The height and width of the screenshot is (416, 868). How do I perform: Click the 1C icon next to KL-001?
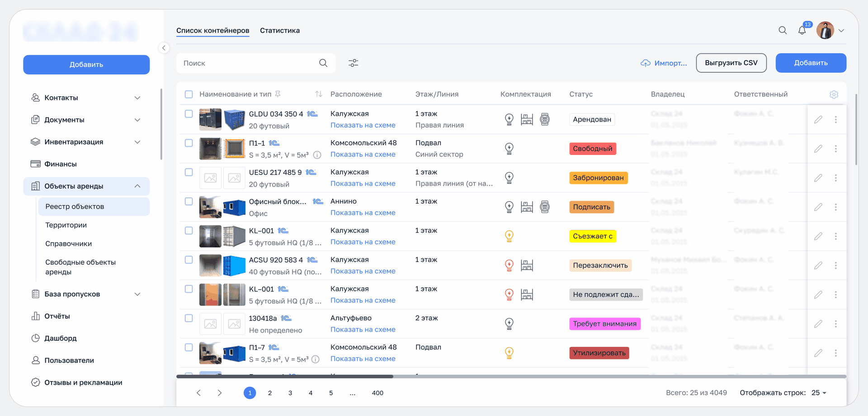(x=283, y=230)
